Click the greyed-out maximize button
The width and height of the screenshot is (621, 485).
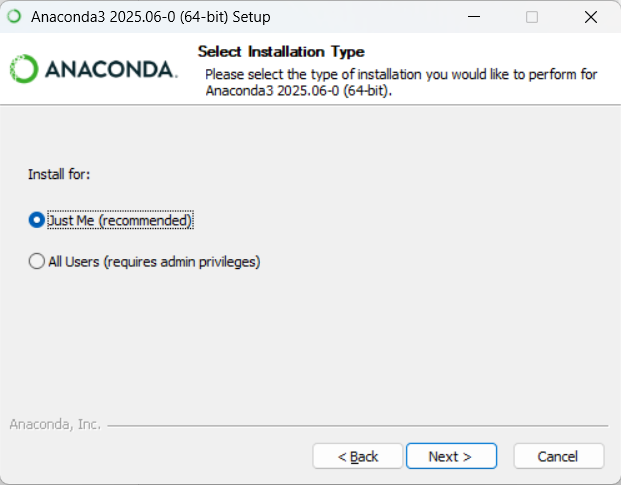pos(532,17)
